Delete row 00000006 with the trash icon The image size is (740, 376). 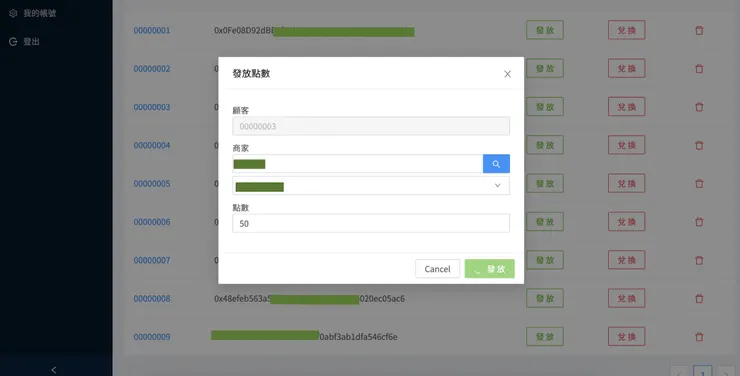(x=699, y=222)
